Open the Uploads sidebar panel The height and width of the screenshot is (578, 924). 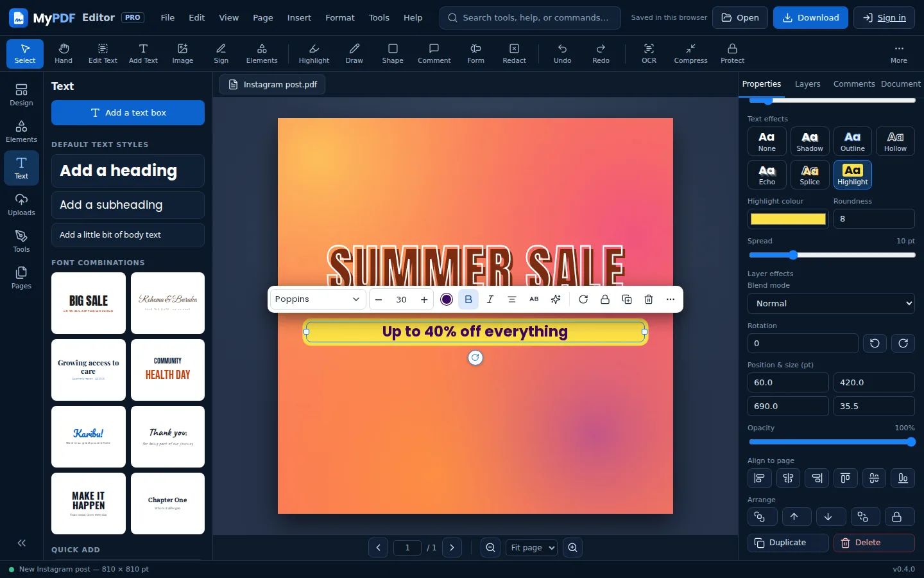21,205
